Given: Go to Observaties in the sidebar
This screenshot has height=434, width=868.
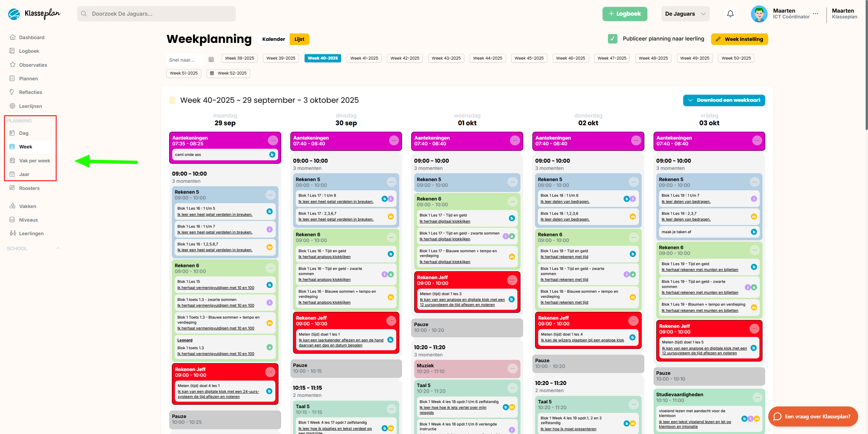Looking at the screenshot, I should pyautogui.click(x=33, y=65).
